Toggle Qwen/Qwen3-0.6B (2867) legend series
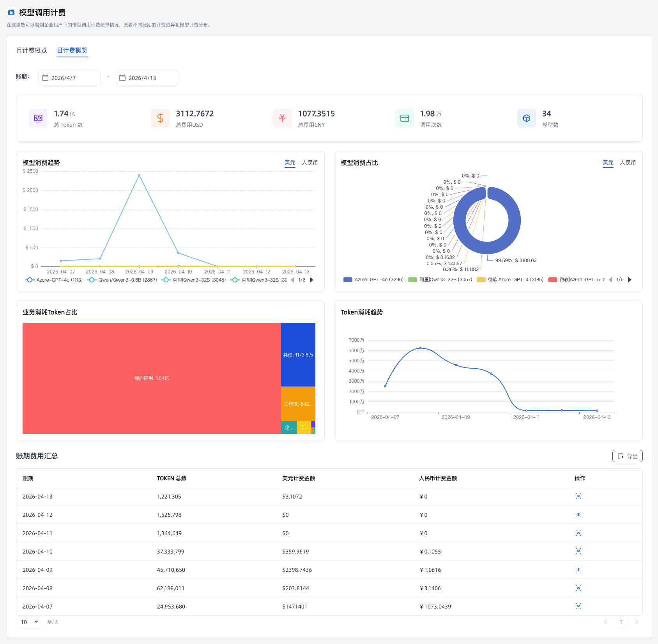This screenshot has height=644, width=658. [122, 280]
